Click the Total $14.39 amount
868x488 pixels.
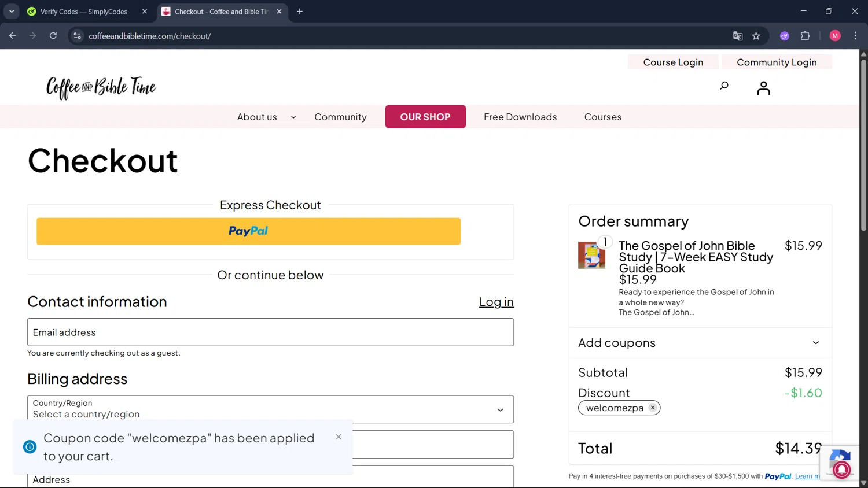[799, 448]
